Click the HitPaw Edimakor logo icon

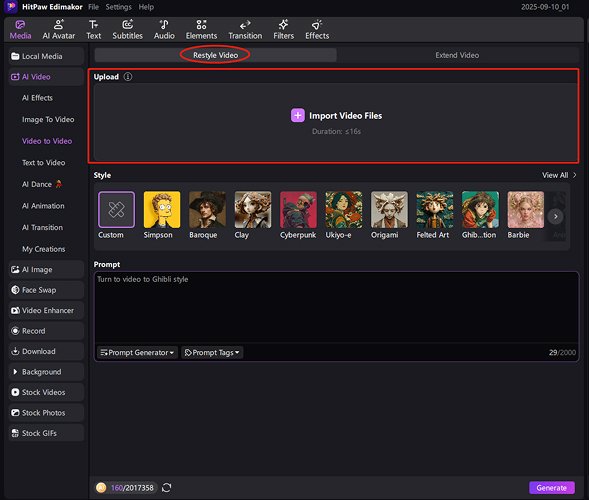tap(11, 7)
